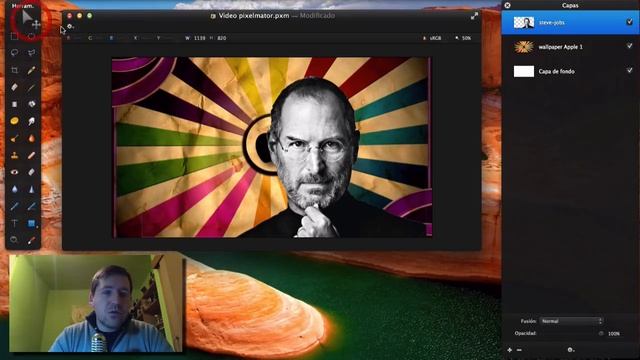The image size is (640, 360).
Task: Select the Crop tool
Action: [14, 70]
